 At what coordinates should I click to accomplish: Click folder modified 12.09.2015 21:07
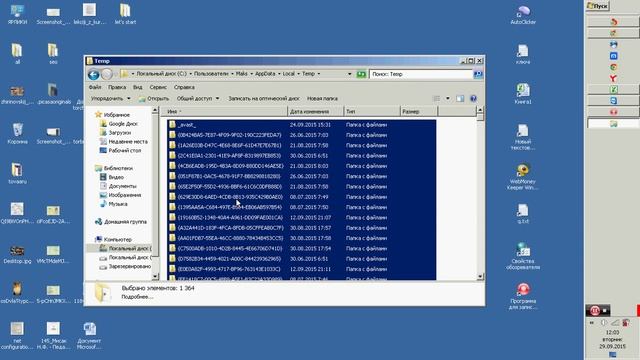(301, 218)
